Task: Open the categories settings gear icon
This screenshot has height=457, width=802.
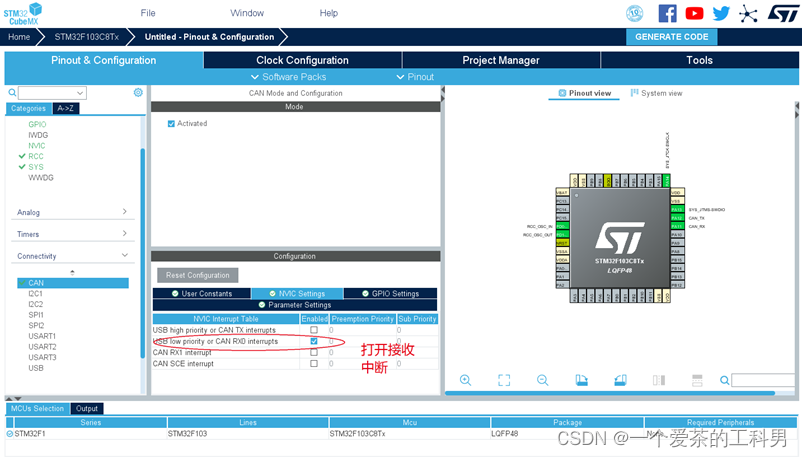Action: click(x=138, y=92)
